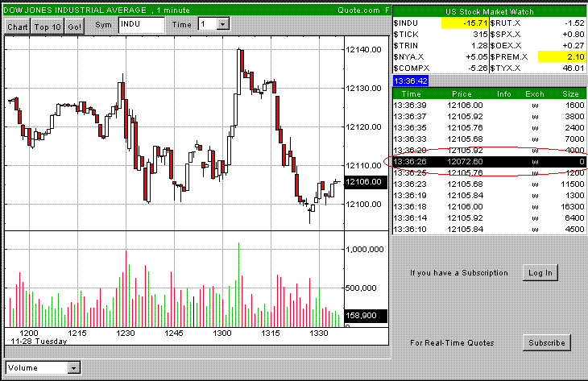The height and width of the screenshot is (381, 588).
Task: Click the US Stock Market Watch header
Action: pos(490,11)
